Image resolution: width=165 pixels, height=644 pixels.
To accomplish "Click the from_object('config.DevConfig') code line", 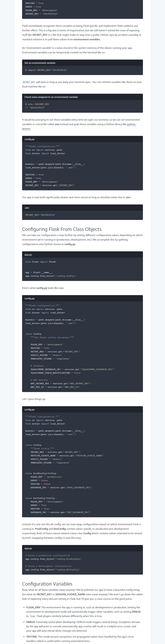I will [x=53, y=569].
